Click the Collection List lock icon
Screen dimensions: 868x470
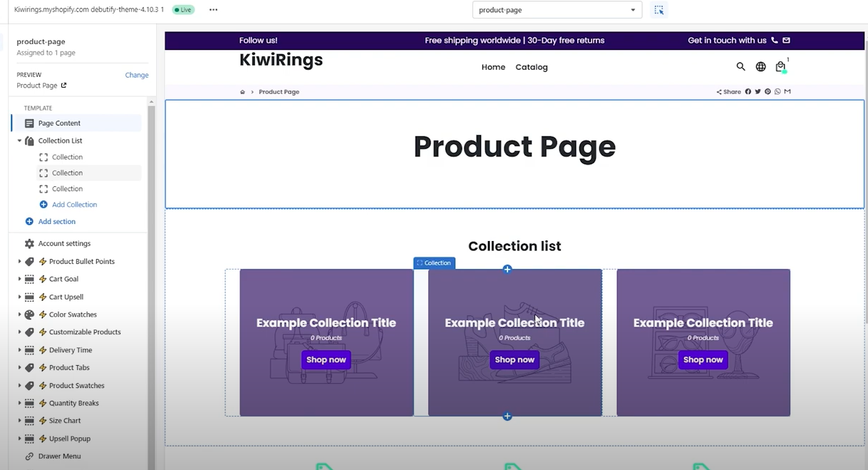pos(29,141)
